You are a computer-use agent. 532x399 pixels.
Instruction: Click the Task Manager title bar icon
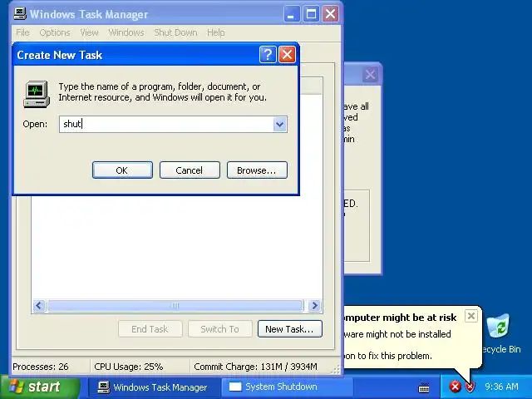coord(20,14)
